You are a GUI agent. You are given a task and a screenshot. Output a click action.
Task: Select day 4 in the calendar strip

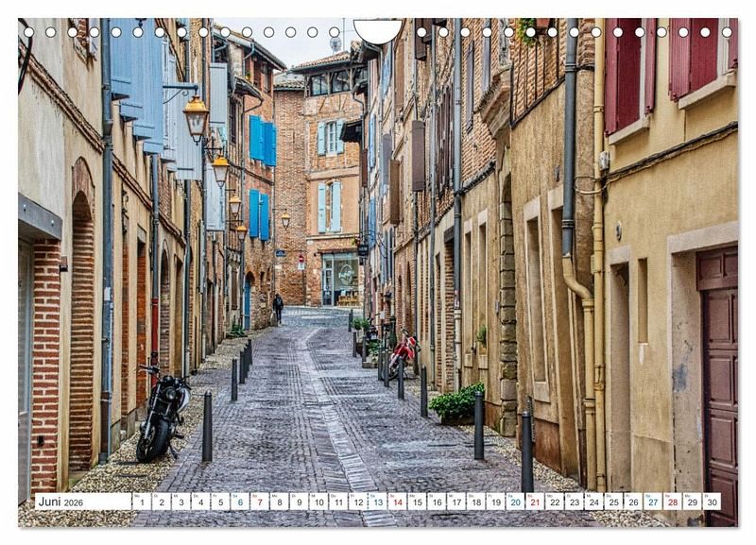[x=200, y=502]
